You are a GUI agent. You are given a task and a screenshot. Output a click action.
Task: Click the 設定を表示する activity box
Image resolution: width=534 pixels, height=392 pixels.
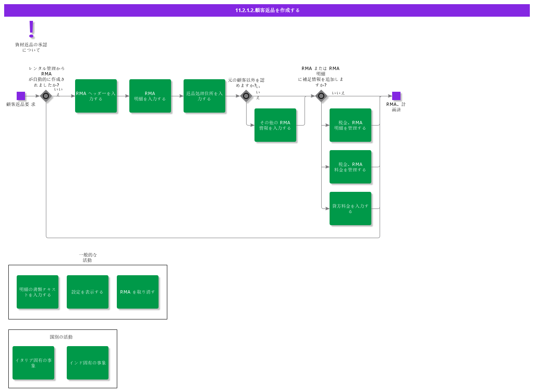pyautogui.click(x=88, y=292)
